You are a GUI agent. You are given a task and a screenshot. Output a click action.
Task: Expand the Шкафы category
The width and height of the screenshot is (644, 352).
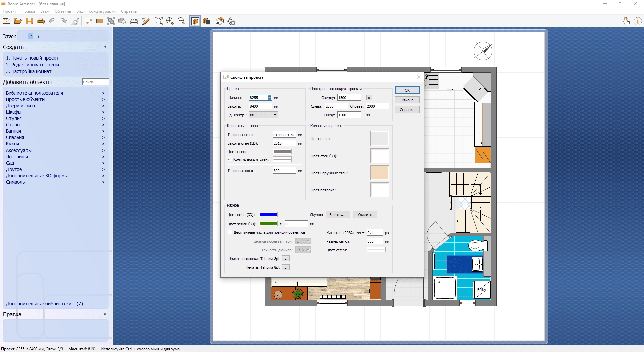pyautogui.click(x=55, y=112)
